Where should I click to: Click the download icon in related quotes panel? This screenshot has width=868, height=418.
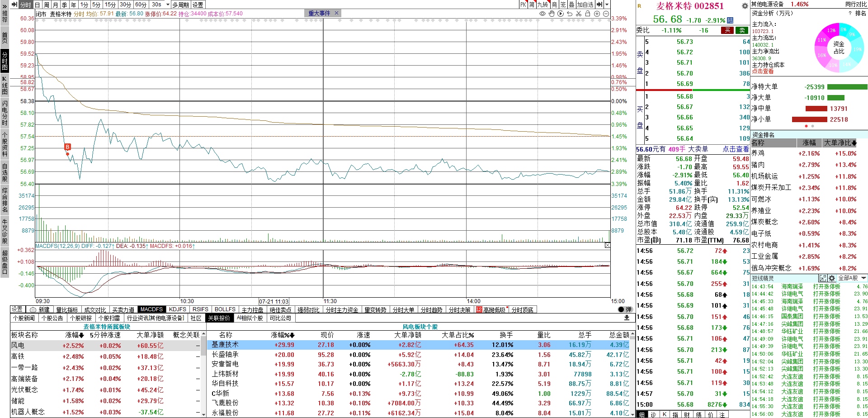point(627,318)
